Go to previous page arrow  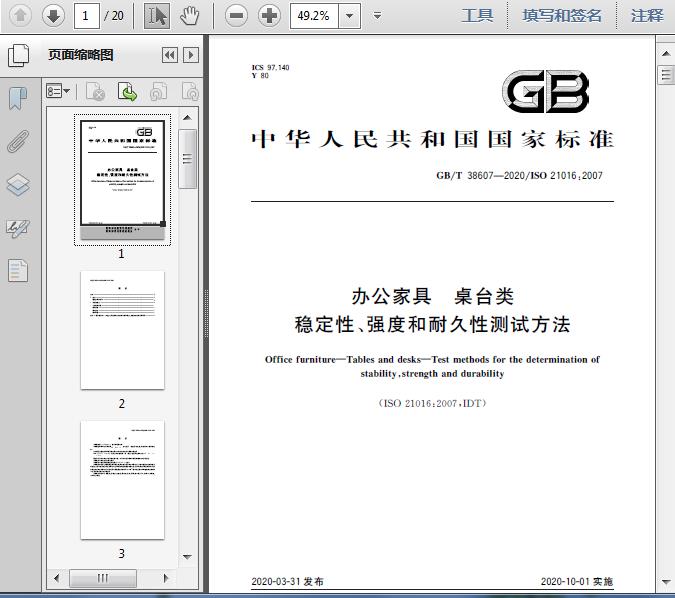coord(20,16)
